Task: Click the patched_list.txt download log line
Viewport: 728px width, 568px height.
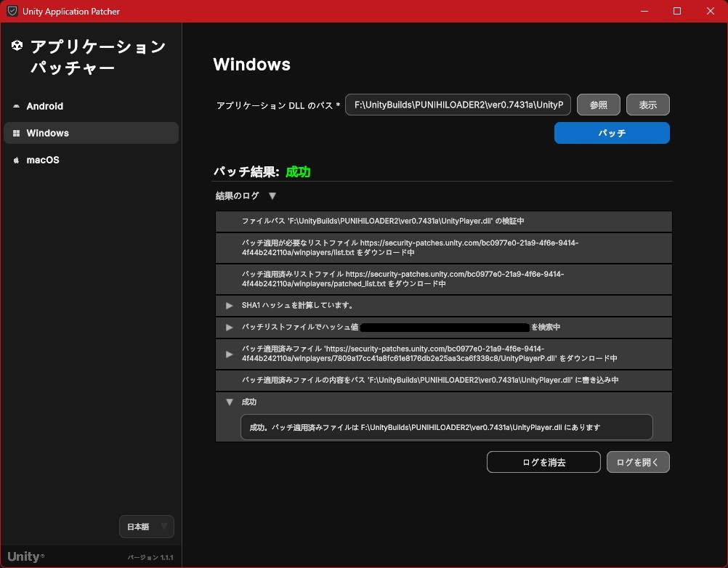Action: [x=444, y=279]
